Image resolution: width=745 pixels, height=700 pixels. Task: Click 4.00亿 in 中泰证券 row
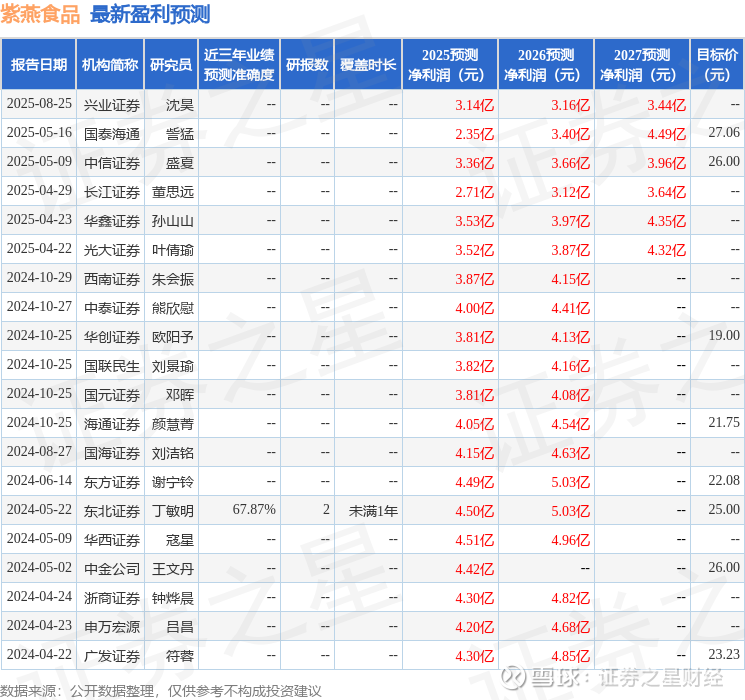click(x=474, y=308)
